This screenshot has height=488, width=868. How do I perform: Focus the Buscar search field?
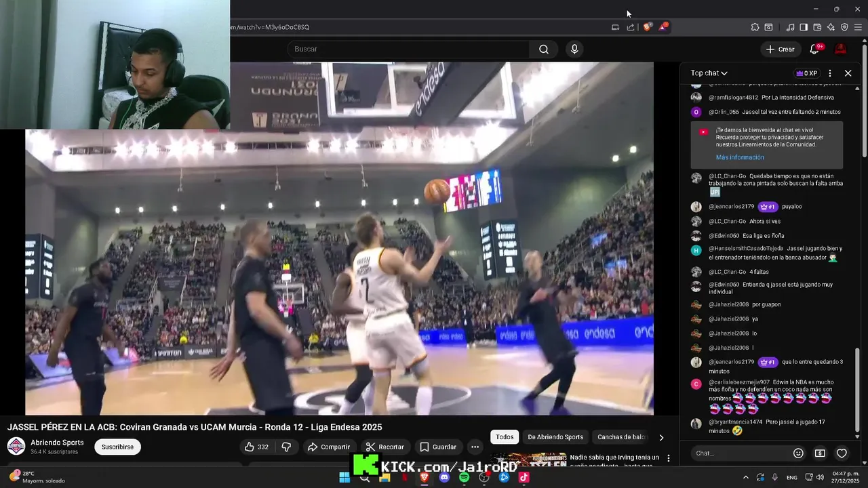tap(407, 49)
